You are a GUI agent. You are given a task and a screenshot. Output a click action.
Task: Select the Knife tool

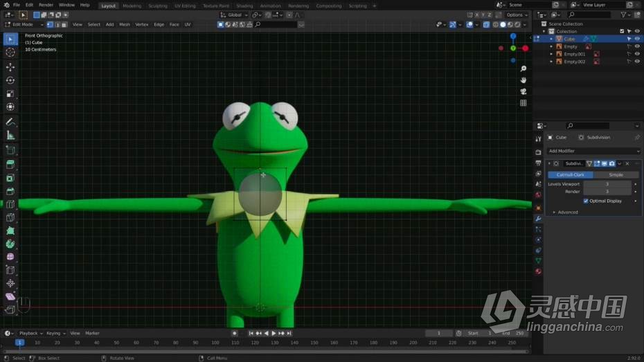point(10,217)
